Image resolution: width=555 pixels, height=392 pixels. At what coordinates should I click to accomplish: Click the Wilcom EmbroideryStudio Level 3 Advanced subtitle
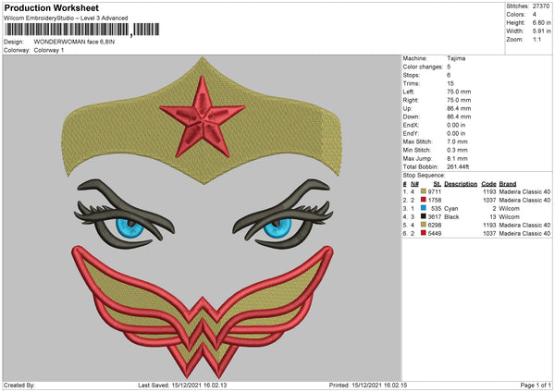[66, 18]
